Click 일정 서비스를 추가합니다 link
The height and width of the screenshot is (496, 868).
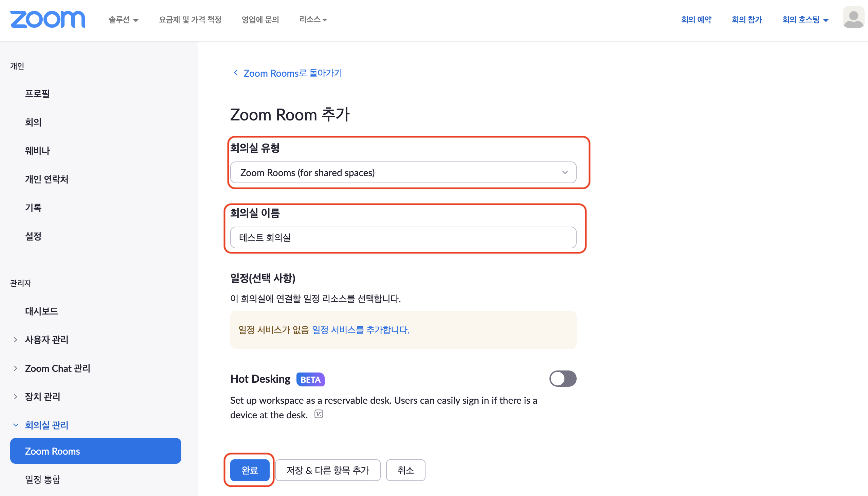361,330
